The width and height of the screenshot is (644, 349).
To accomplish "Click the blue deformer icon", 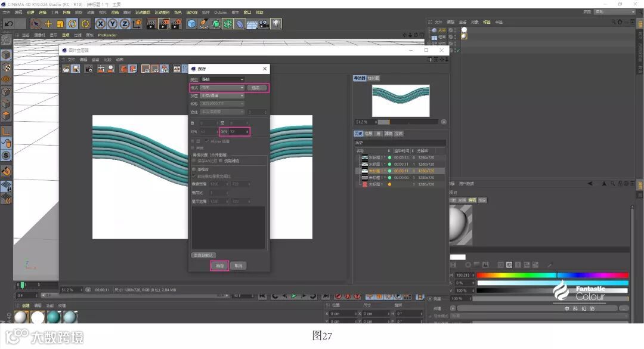I will tap(240, 24).
